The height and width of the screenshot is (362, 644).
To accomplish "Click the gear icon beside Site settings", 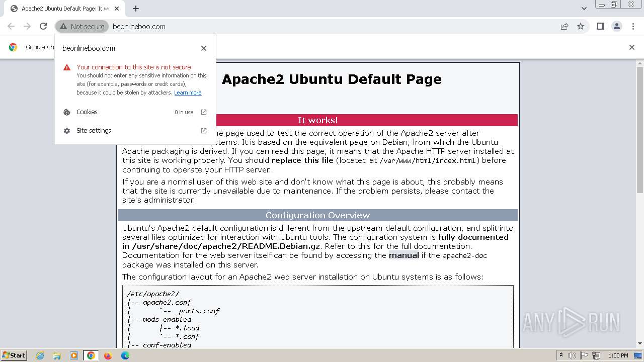I will pyautogui.click(x=67, y=131).
